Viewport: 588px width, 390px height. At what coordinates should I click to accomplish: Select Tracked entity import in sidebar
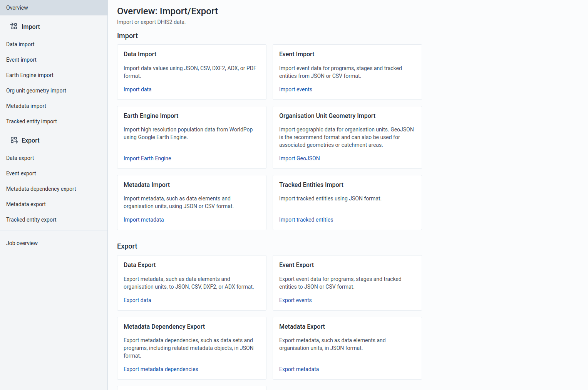pyautogui.click(x=32, y=121)
